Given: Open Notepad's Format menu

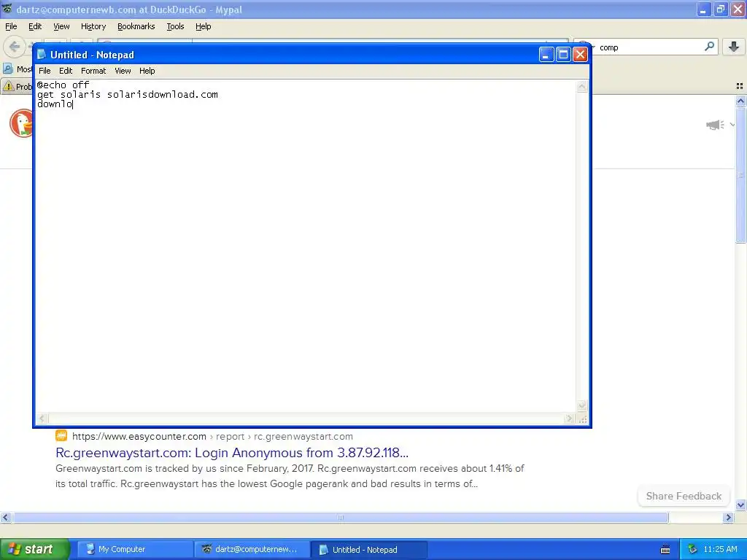Looking at the screenshot, I should click(93, 71).
